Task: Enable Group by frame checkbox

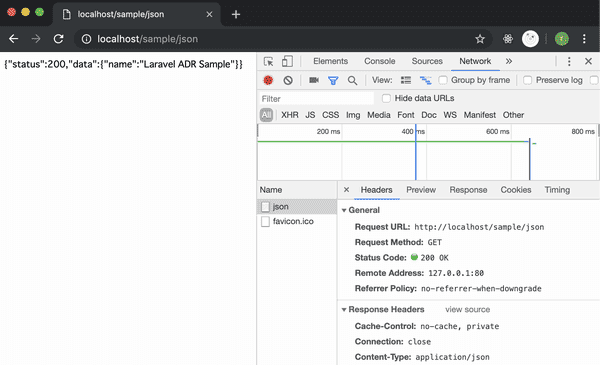Action: [443, 80]
